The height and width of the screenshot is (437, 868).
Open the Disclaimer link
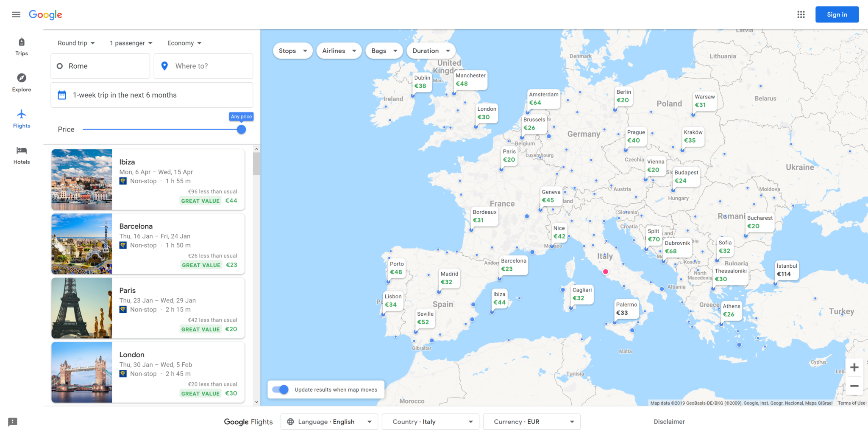coord(669,422)
